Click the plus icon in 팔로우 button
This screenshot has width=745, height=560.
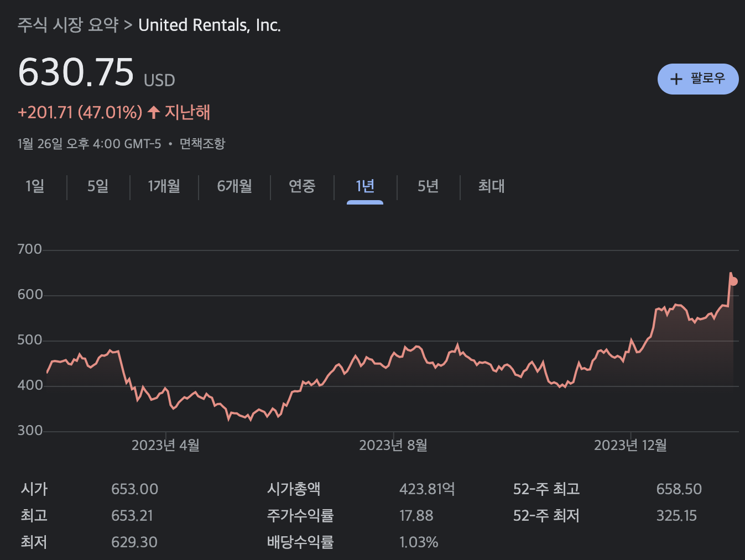(676, 79)
